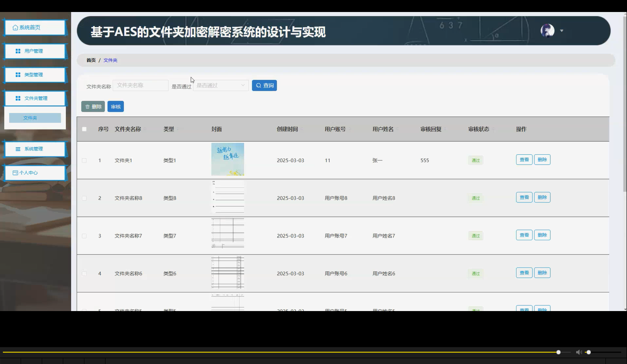Open the 是否通过 dropdown filter
627x364 pixels.
click(221, 85)
